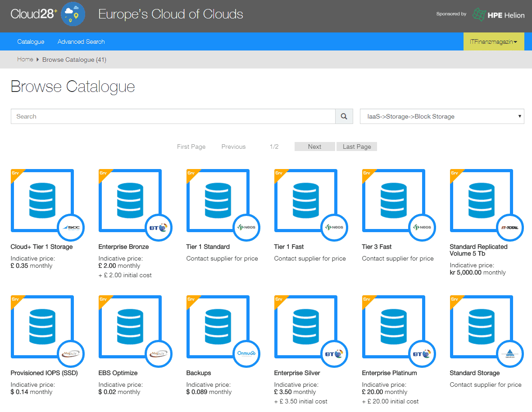
Task: Open Enterprise Bronze database image
Action: coord(130,201)
